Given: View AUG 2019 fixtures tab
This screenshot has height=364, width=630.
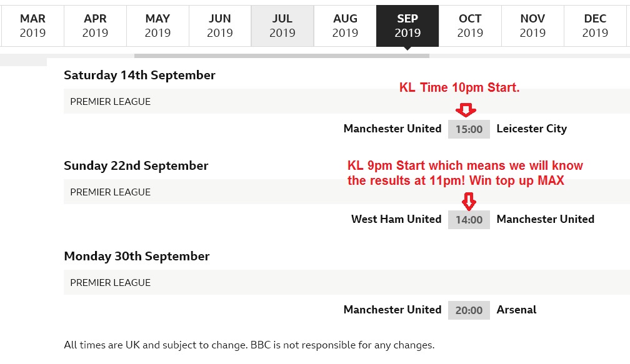Looking at the screenshot, I should click(345, 26).
